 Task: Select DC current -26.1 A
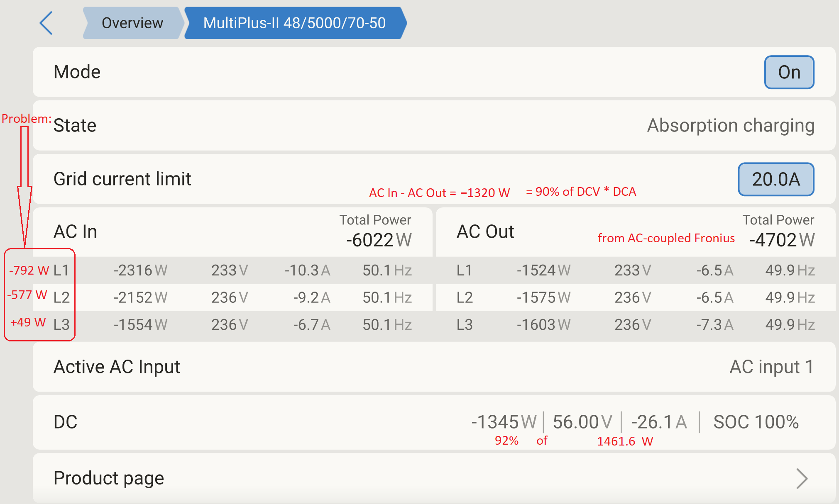pos(659,422)
